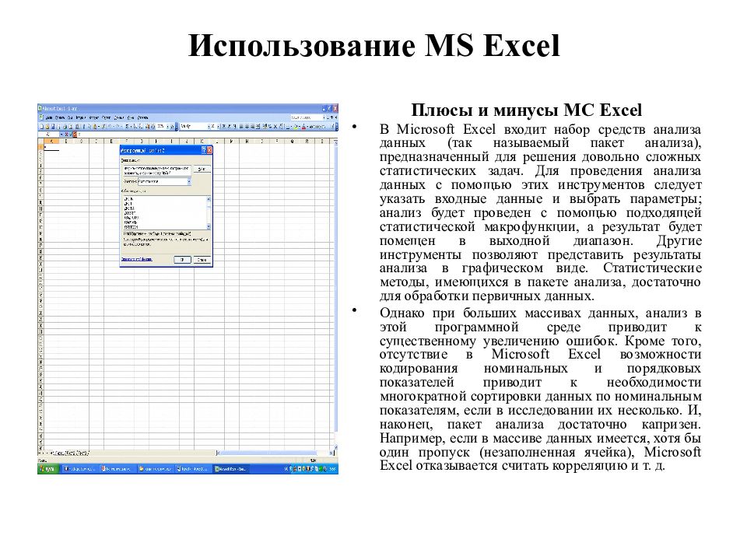
Task: Open the Справка menu in Excel
Action: click(x=142, y=118)
